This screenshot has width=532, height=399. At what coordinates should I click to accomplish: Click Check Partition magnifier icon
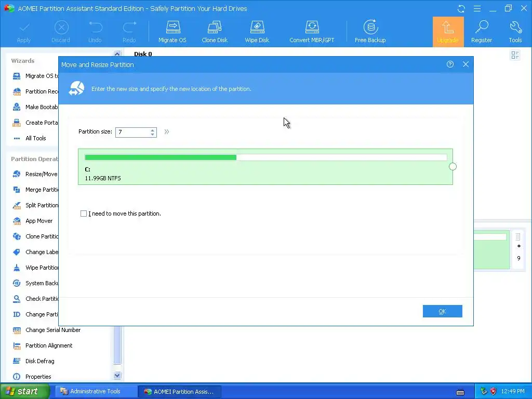17,299
